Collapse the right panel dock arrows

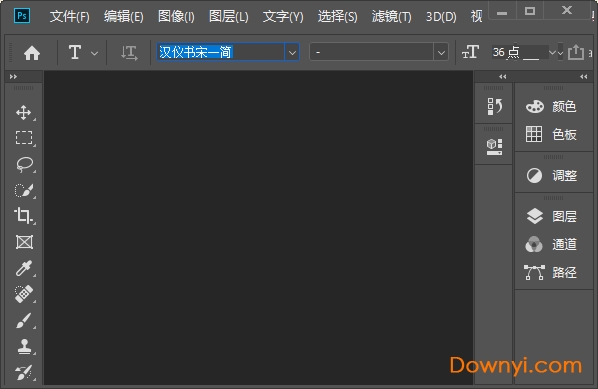[x=584, y=77]
